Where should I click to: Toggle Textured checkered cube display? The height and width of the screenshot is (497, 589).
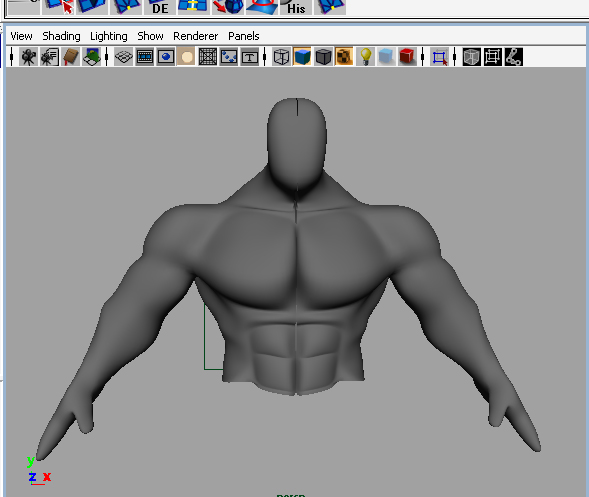pyautogui.click(x=344, y=57)
